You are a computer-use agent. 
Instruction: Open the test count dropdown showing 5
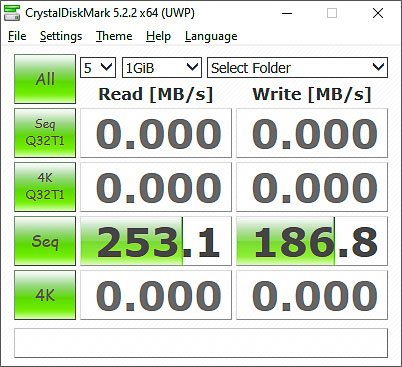(x=98, y=68)
